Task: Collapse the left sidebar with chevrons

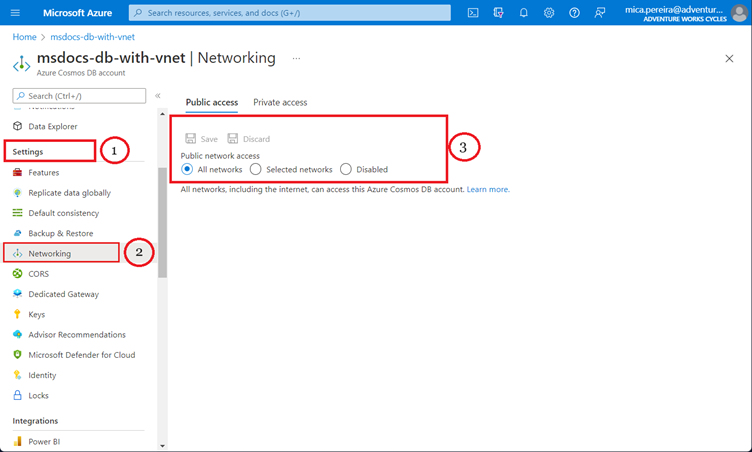Action: [x=158, y=96]
